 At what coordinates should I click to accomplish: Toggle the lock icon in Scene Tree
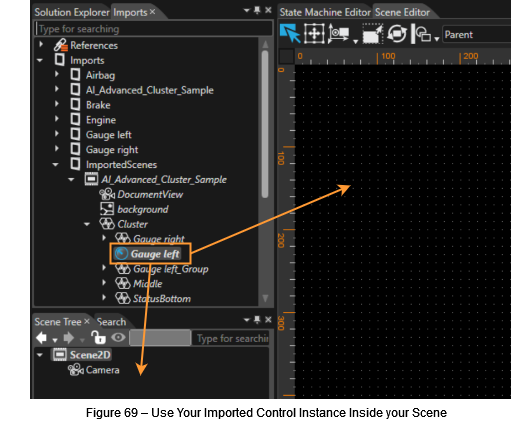pyautogui.click(x=98, y=337)
